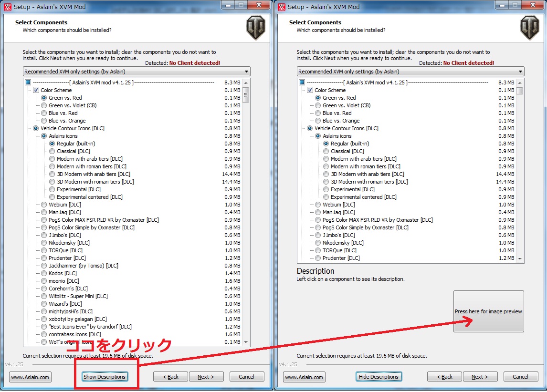Choose Modern with arab tiers in left window
The width and height of the screenshot is (547, 392).
52,159
